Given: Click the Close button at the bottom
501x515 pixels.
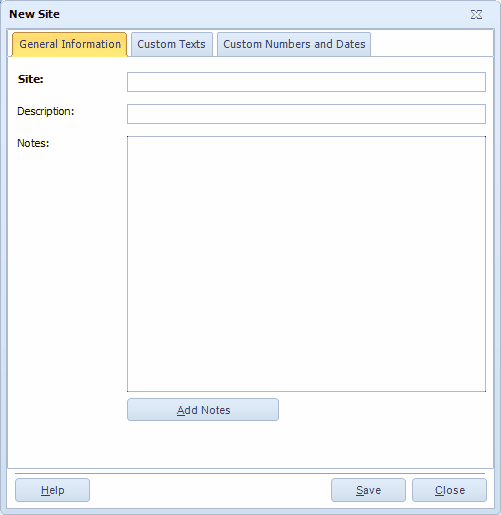Looking at the screenshot, I should 449,490.
